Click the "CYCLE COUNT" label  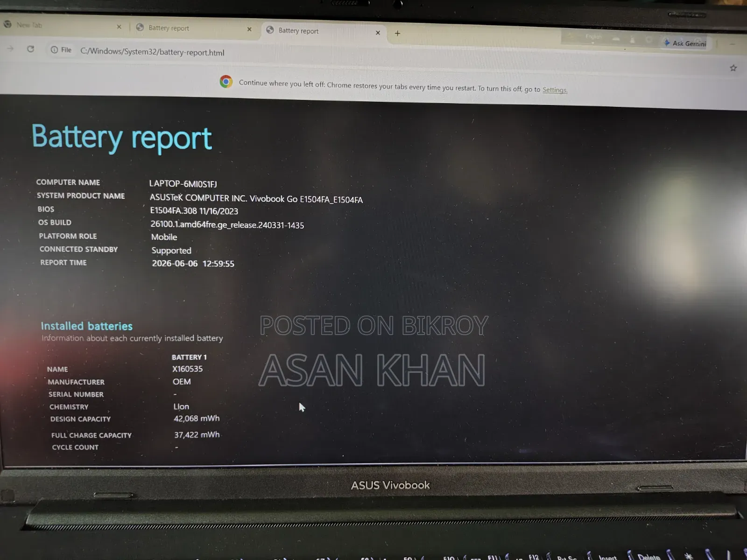(75, 448)
